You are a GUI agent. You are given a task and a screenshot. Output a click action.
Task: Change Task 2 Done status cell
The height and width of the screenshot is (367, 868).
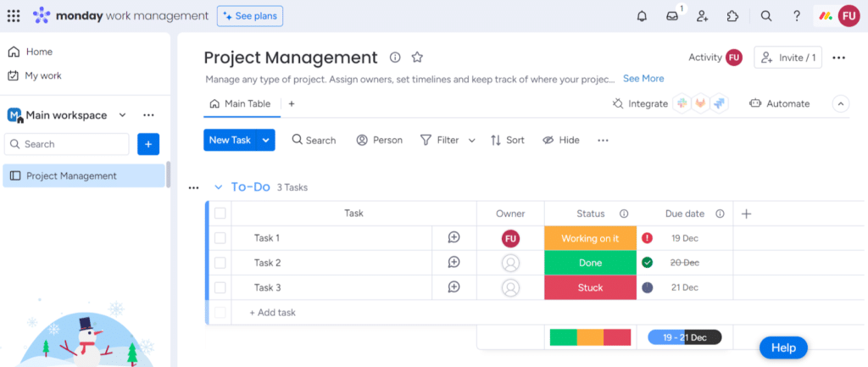(590, 263)
